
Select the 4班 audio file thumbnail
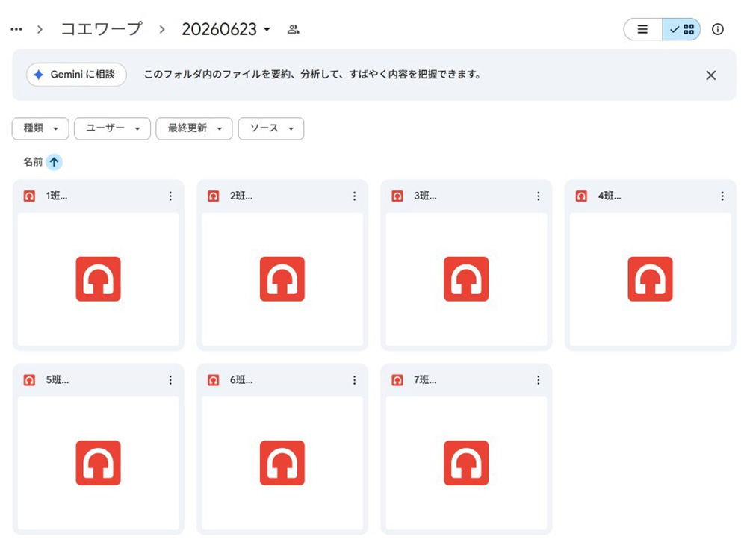point(651,279)
